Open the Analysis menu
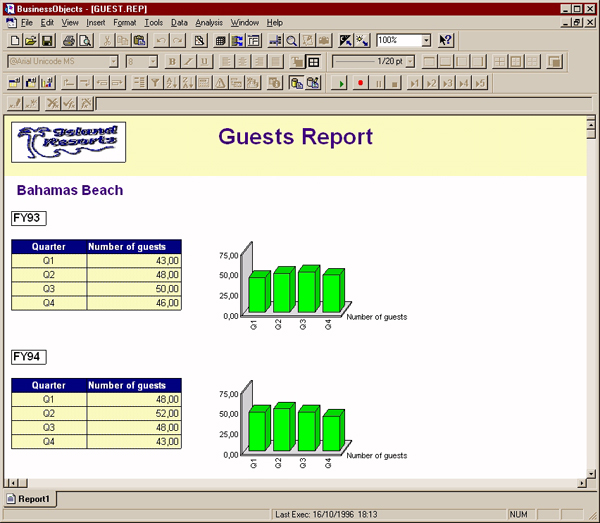The image size is (600, 523). [x=209, y=22]
